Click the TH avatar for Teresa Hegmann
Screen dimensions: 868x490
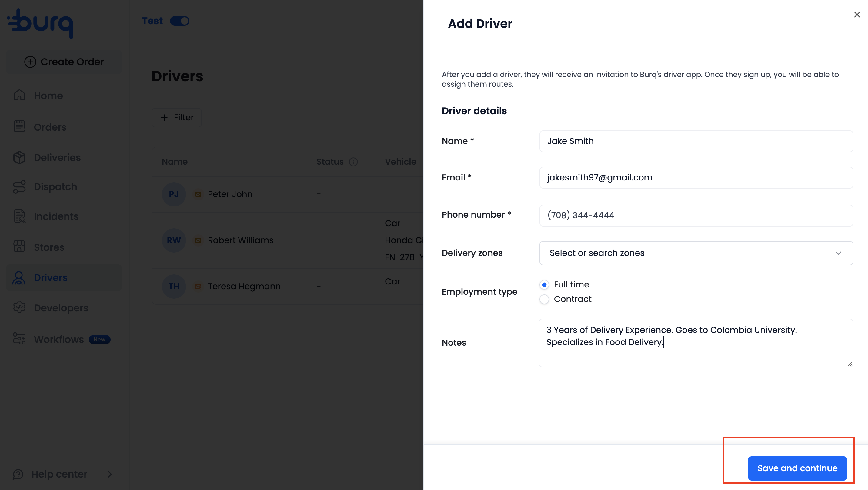coord(174,286)
